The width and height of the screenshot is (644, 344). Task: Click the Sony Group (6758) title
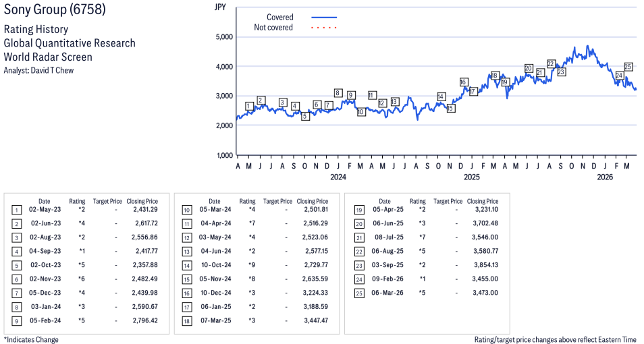55,11
